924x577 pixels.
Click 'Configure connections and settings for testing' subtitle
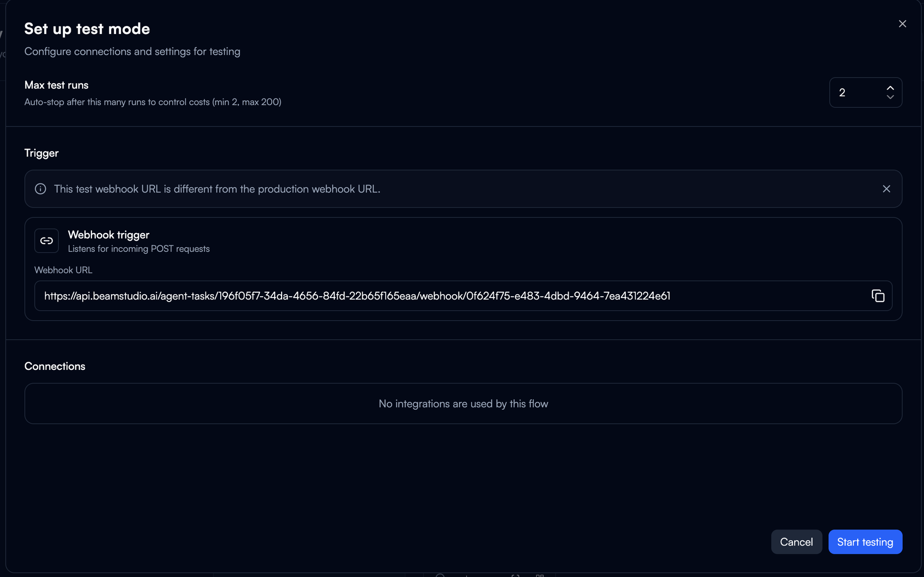132,51
